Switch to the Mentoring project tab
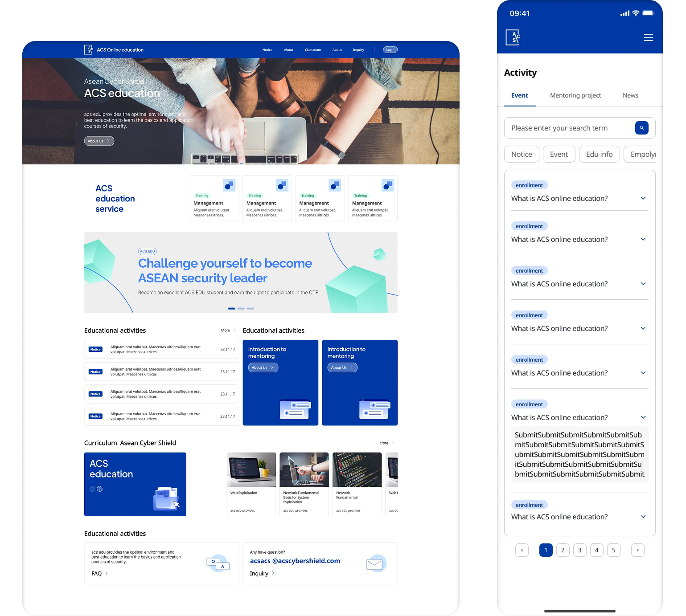This screenshot has width=686, height=616. 575,95
